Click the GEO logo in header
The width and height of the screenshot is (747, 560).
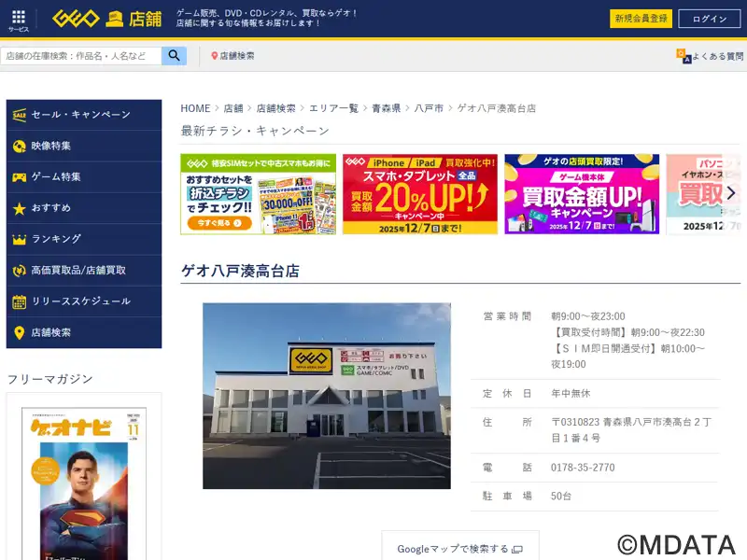click(x=76, y=19)
